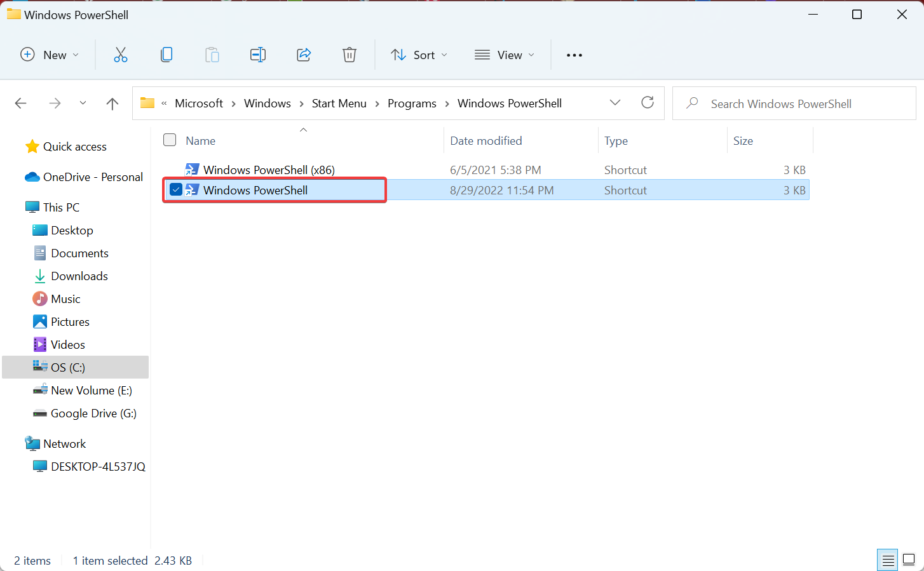
Task: Click date 6/5/2021 5:38 PM
Action: click(x=496, y=170)
